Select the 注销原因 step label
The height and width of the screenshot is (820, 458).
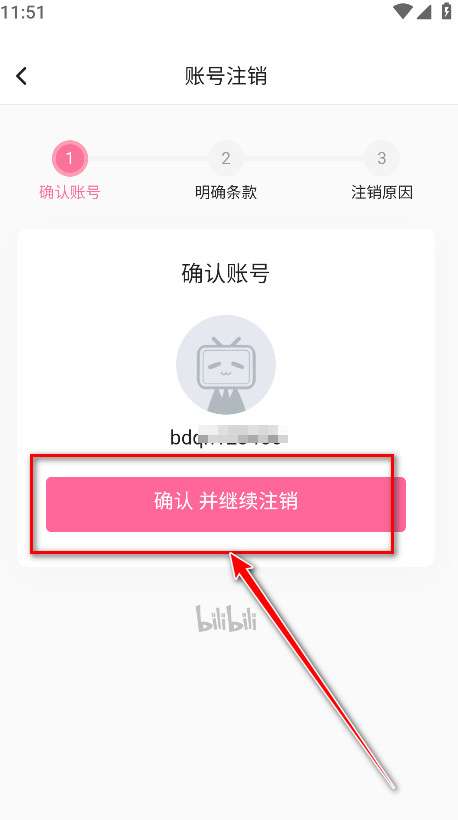[382, 192]
